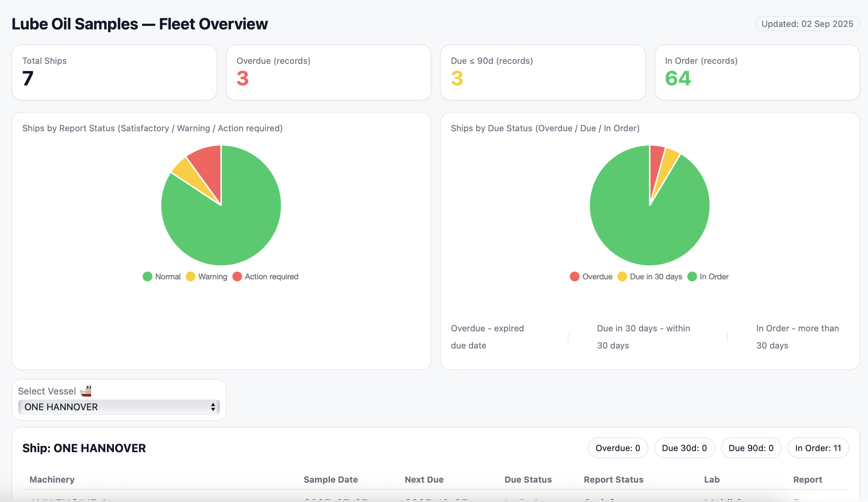Click the red Action required legend dot
868x502 pixels.
point(237,276)
